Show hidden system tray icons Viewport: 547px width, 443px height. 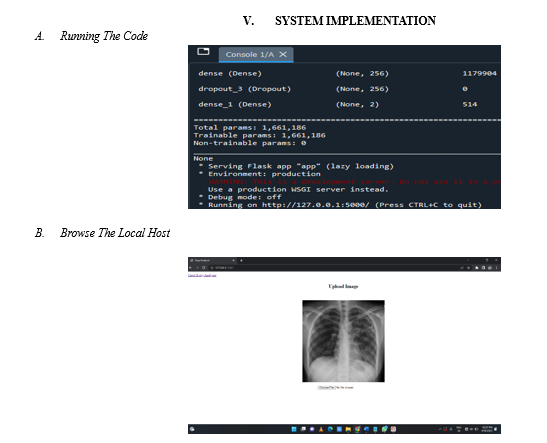[440, 429]
